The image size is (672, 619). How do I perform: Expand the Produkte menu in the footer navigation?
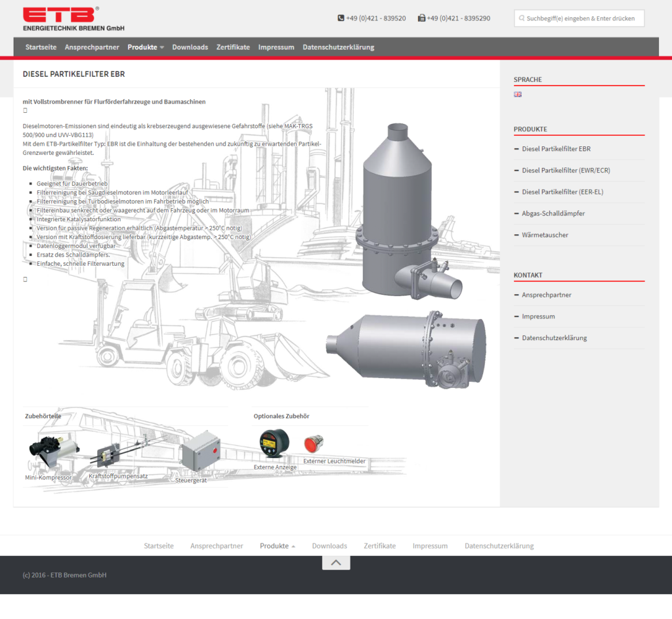click(x=278, y=545)
